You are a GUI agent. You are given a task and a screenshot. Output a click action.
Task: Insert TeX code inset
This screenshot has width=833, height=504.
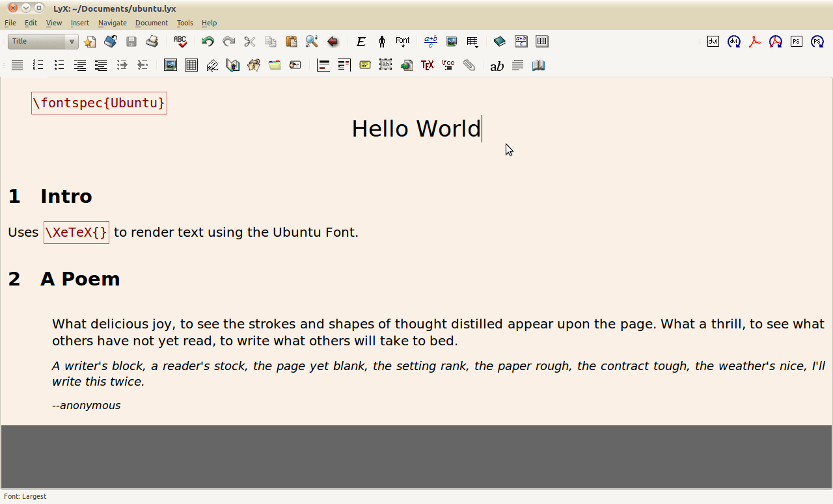point(428,65)
